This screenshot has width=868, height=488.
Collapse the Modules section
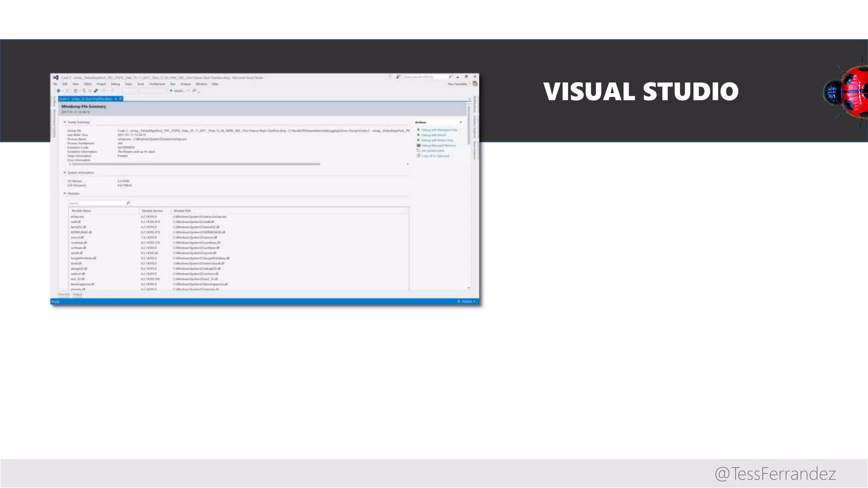[x=65, y=194]
